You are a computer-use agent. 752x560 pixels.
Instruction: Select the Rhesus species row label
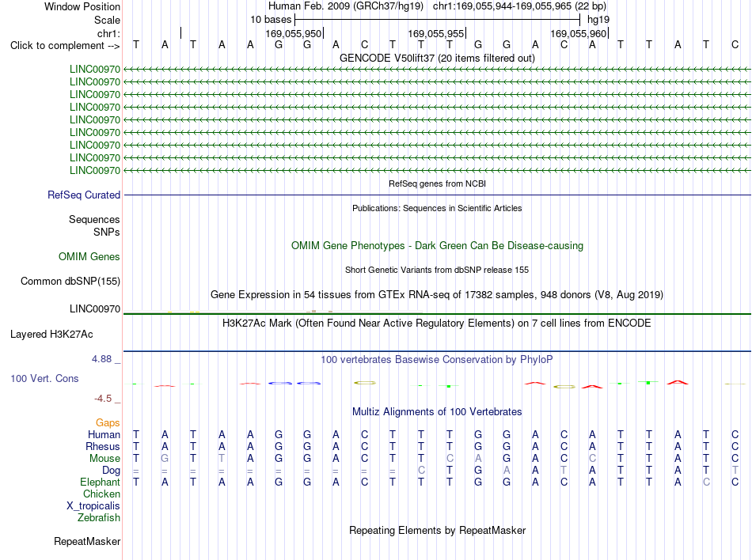[x=103, y=446]
